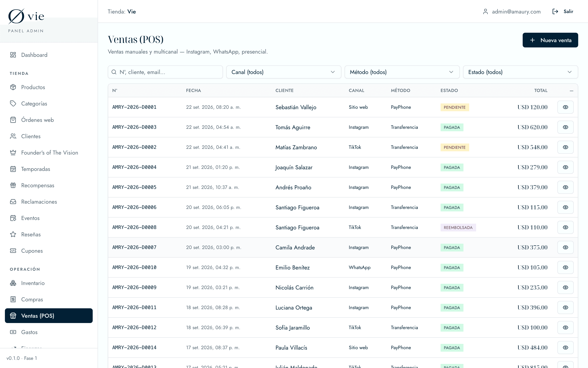Open sale number AMRY-2026-D0001
The image size is (588, 368).
tap(134, 107)
